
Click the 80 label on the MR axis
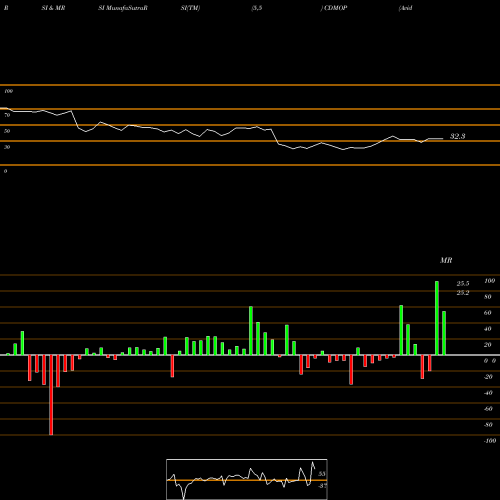(488, 297)
